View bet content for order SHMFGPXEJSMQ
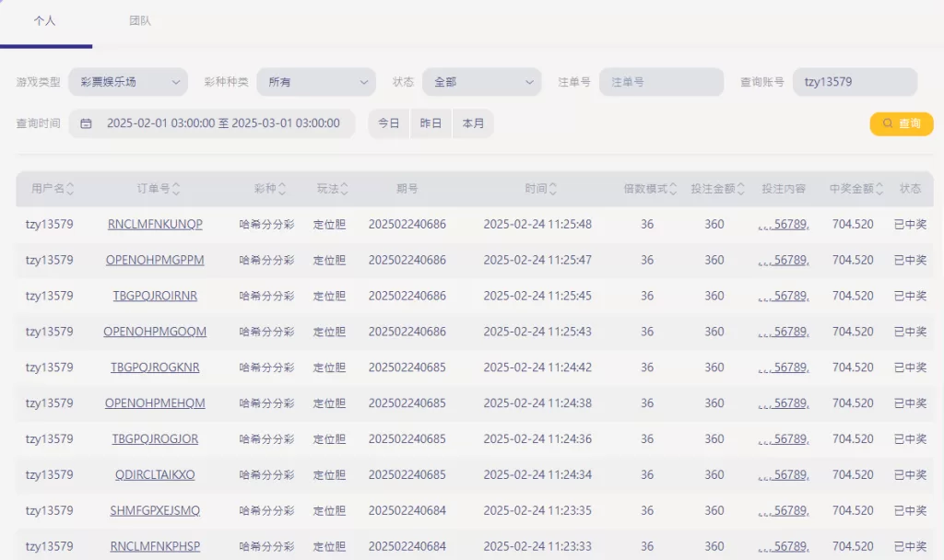This screenshot has height=560, width=944. click(x=784, y=510)
